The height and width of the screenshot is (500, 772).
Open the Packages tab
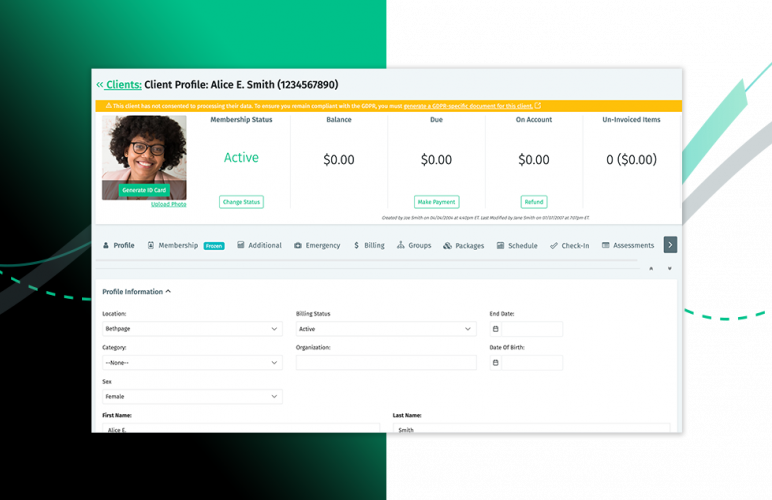click(464, 246)
